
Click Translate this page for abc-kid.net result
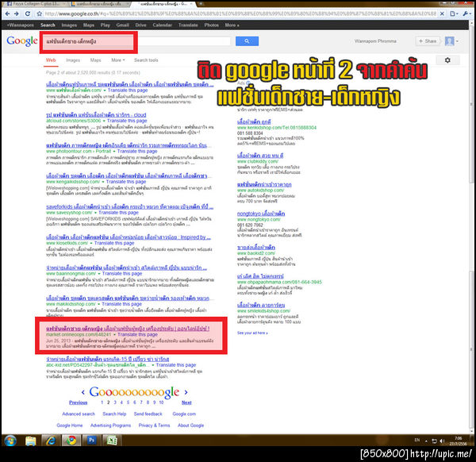(x=176, y=365)
